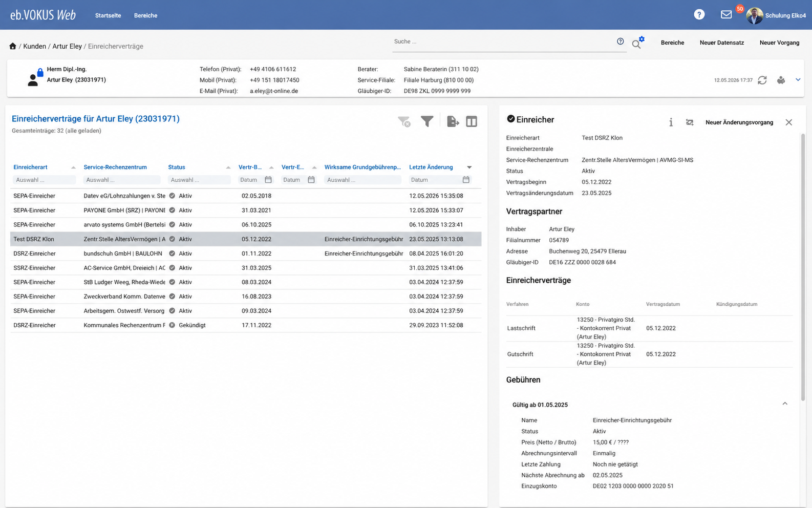Open advanced search settings icon
Screen dimensions: 812x508
pos(638,43)
